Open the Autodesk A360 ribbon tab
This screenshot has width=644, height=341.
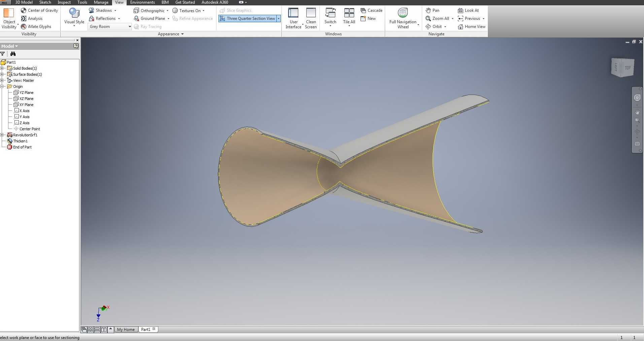tap(215, 2)
